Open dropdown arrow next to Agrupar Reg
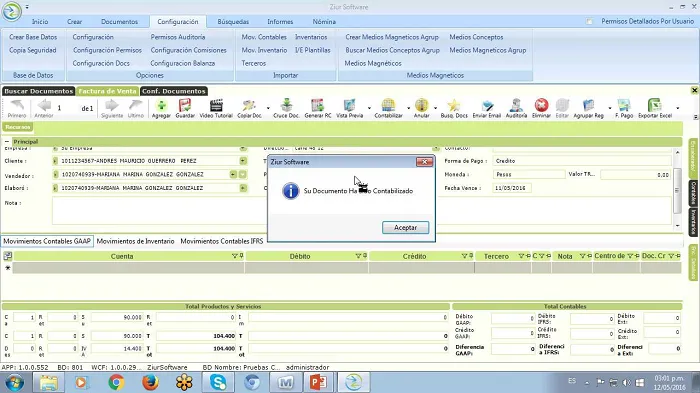This screenshot has width=700, height=393. point(610,108)
